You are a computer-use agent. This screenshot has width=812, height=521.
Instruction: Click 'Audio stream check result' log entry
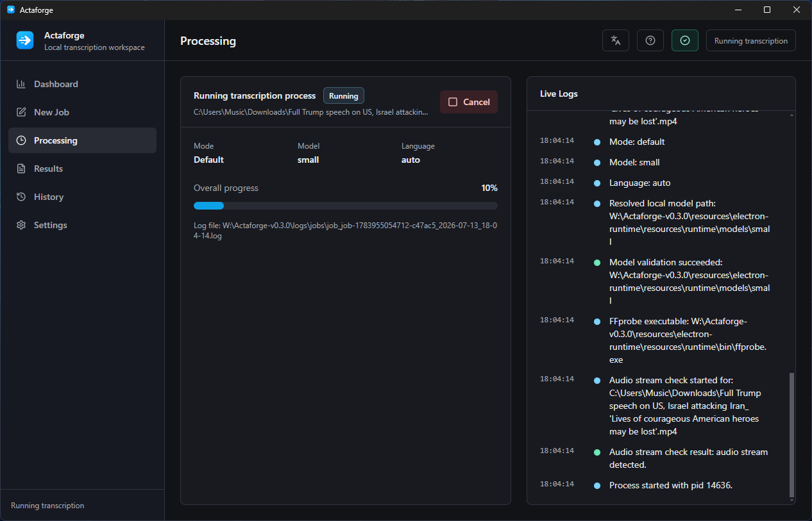[688, 458]
